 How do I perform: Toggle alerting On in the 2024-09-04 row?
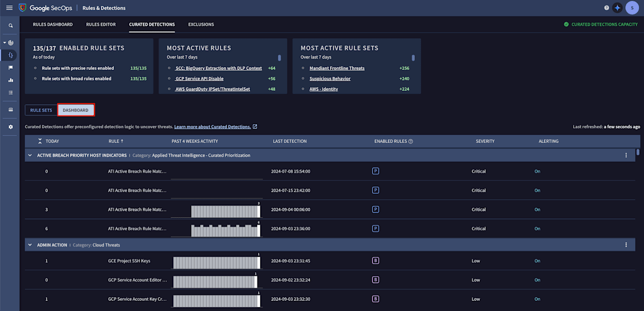[537, 209]
